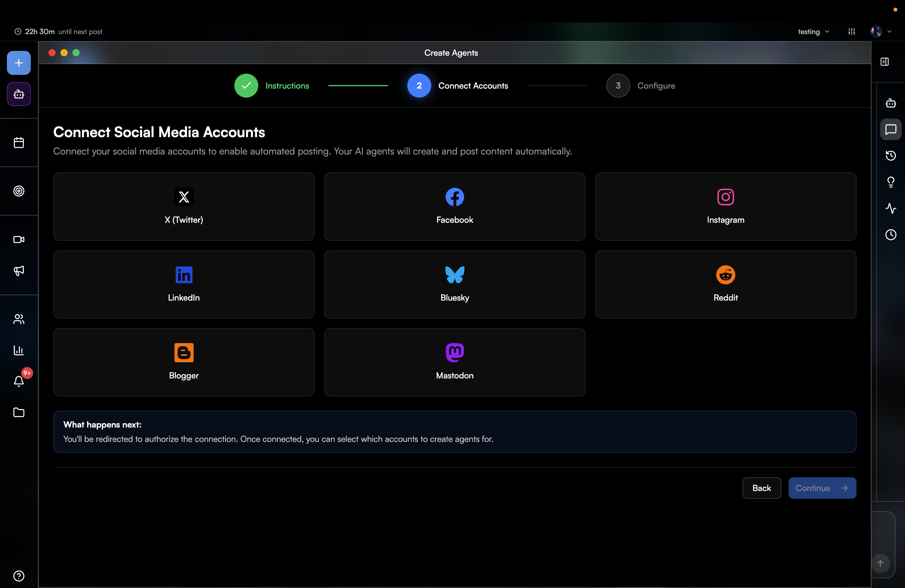The image size is (905, 588).
Task: Toggle the right sidebar panel collapse icon
Action: pyautogui.click(x=884, y=62)
